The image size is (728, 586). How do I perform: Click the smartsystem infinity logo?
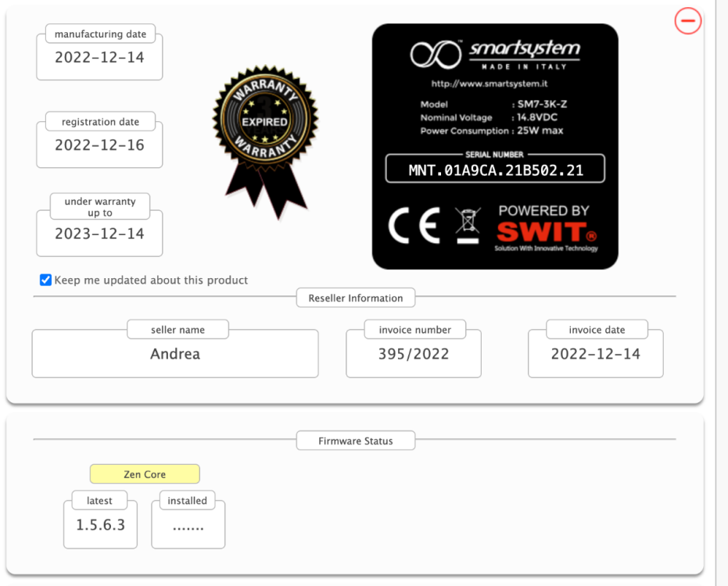436,53
